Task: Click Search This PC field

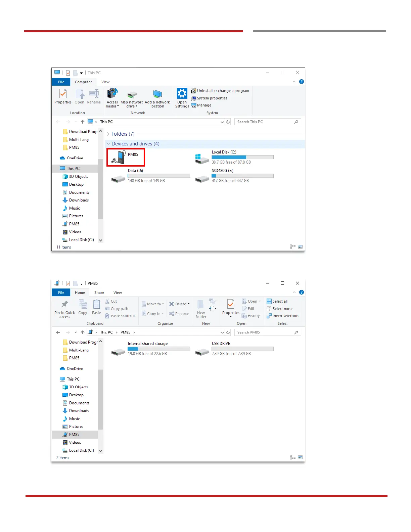Action: pos(268,122)
